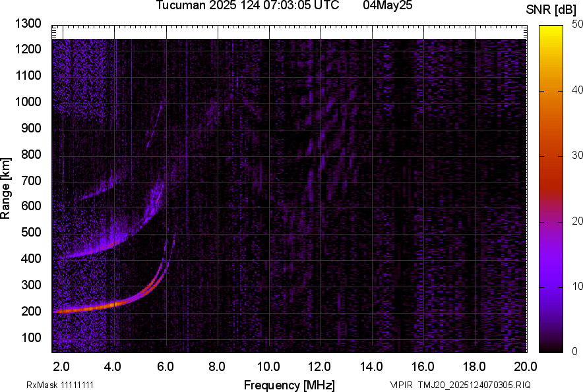This screenshot has height=392, width=583.
Task: Click the range tick label '600'
Action: 31,206
